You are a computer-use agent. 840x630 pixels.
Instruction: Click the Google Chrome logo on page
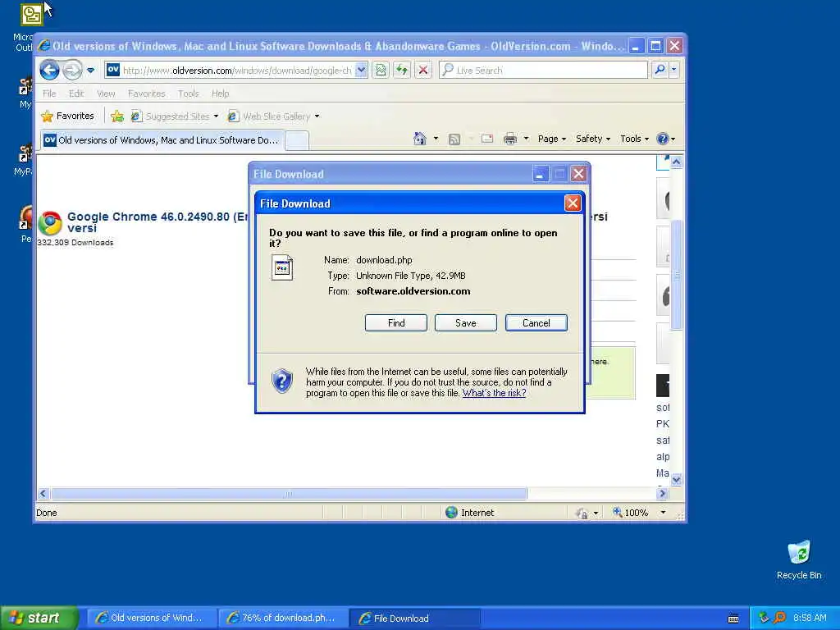coord(50,223)
